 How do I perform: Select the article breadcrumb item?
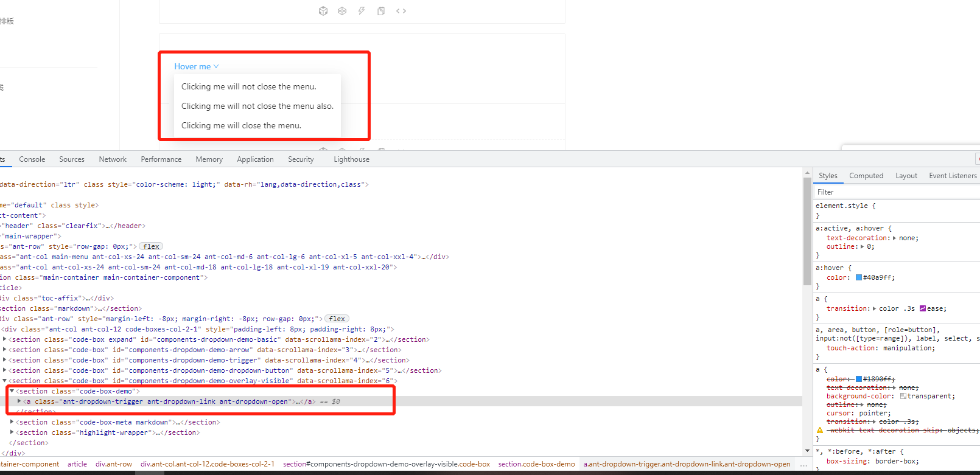click(77, 464)
